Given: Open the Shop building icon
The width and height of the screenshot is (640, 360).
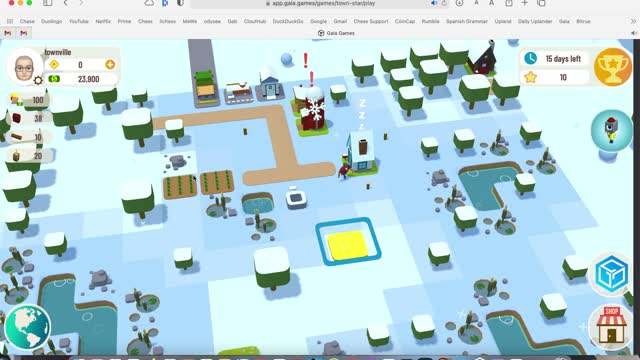Looking at the screenshot, I should (611, 325).
